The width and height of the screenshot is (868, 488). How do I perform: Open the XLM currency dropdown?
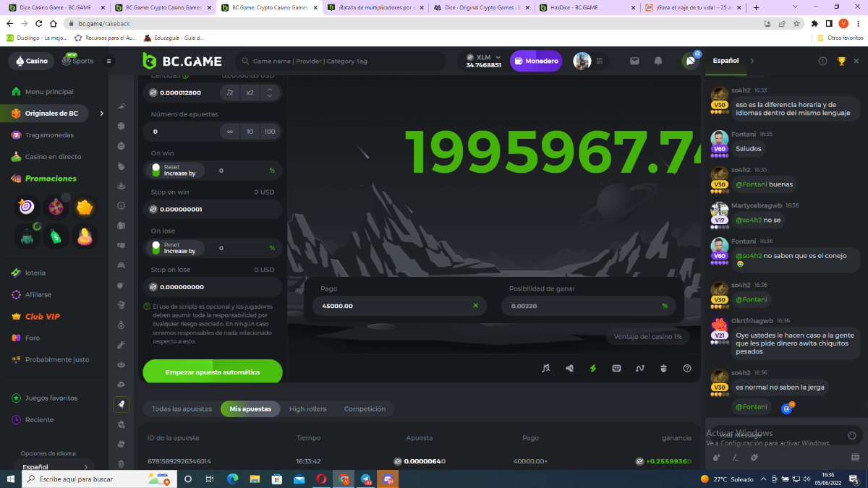pyautogui.click(x=484, y=57)
